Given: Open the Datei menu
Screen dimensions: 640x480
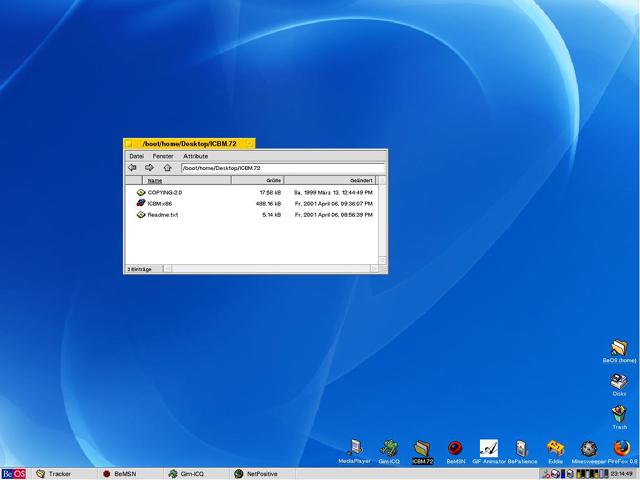Looking at the screenshot, I should [136, 156].
